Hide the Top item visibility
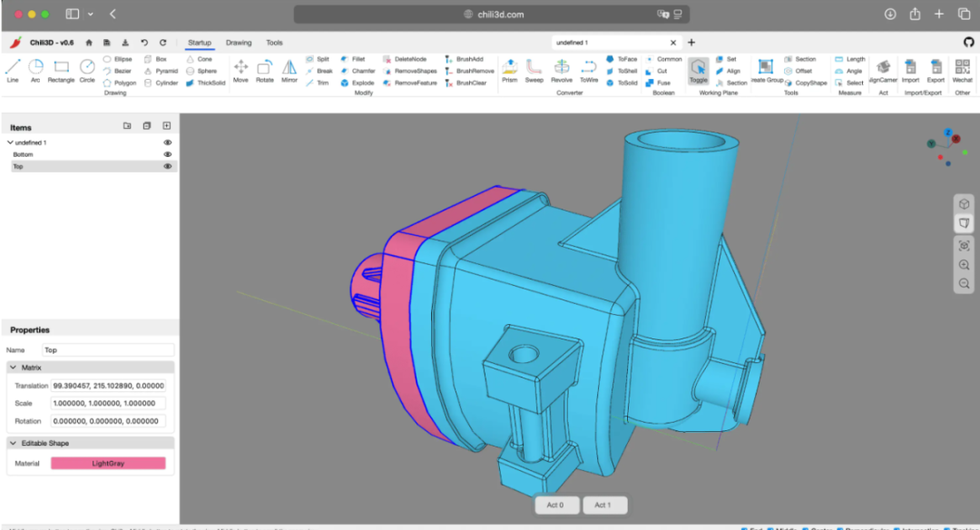This screenshot has width=980, height=530. pyautogui.click(x=168, y=166)
